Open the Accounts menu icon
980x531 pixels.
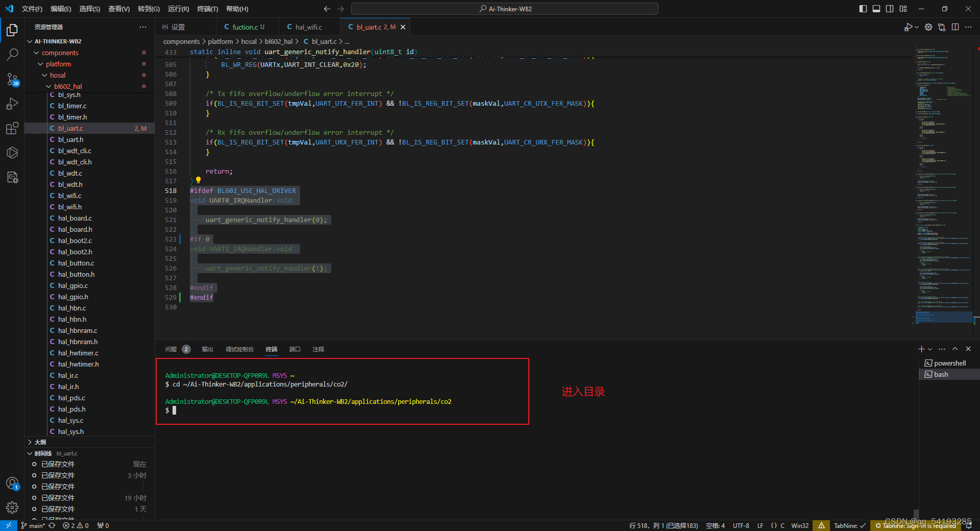(x=12, y=483)
